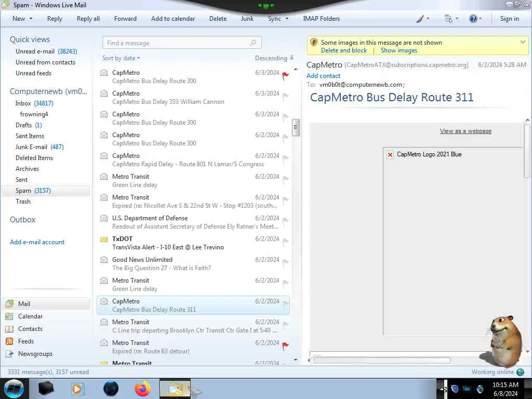Open the Windows Start orb
This screenshot has height=399, width=532.
(x=14, y=389)
